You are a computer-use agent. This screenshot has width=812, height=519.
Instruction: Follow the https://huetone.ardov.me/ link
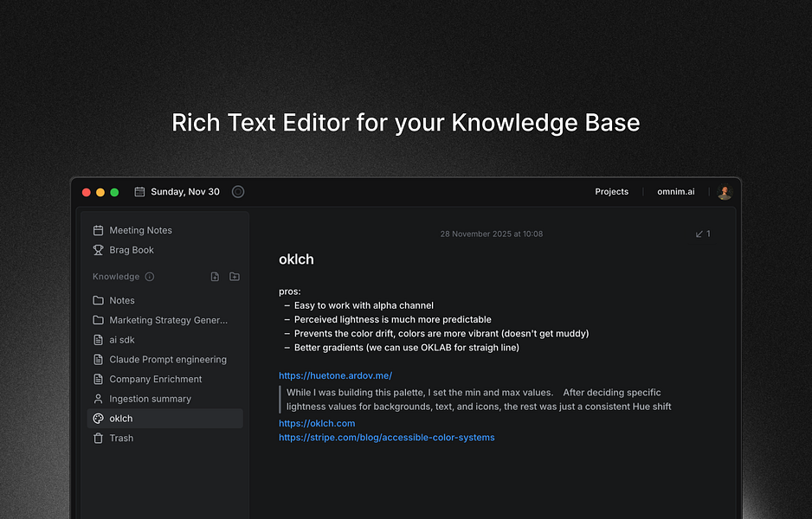pyautogui.click(x=335, y=375)
